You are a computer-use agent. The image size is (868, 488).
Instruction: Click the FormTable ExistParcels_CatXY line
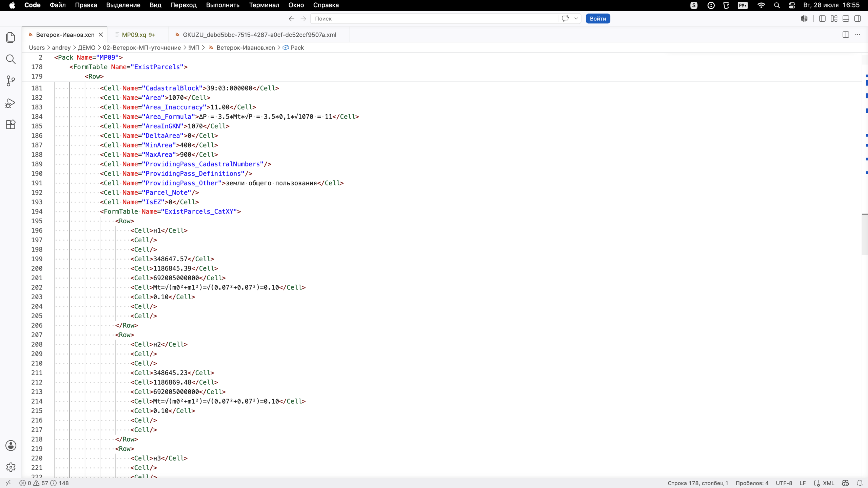pyautogui.click(x=170, y=211)
